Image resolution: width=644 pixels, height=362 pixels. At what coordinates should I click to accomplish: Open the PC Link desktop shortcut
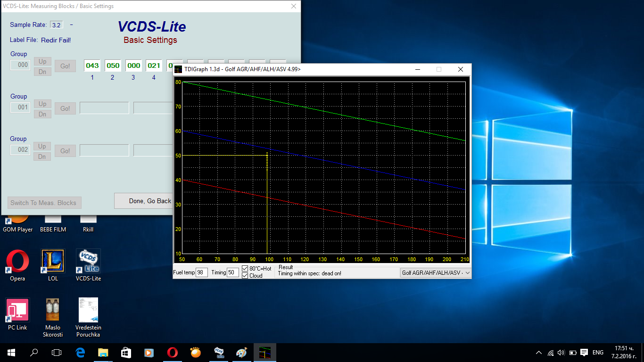(17, 310)
